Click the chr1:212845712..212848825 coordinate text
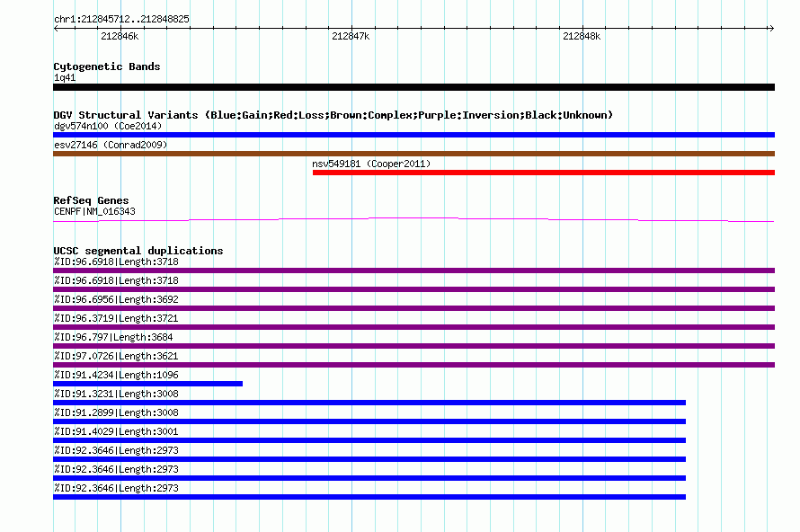Image resolution: width=800 pixels, height=532 pixels. [x=121, y=19]
